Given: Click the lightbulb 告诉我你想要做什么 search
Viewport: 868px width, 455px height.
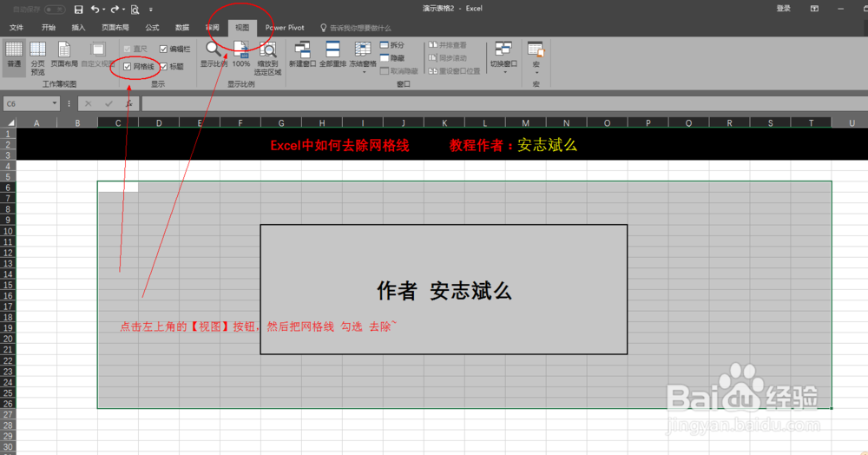Looking at the screenshot, I should point(355,28).
